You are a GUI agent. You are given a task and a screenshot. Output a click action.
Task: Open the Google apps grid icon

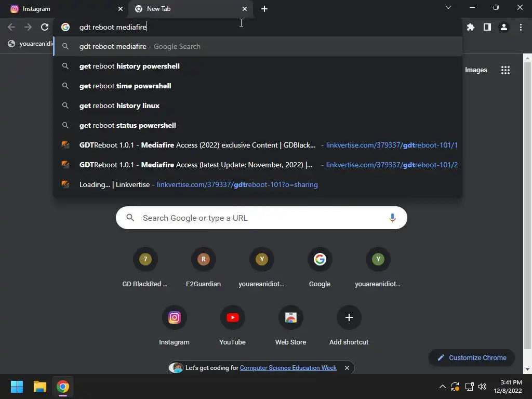click(x=506, y=70)
